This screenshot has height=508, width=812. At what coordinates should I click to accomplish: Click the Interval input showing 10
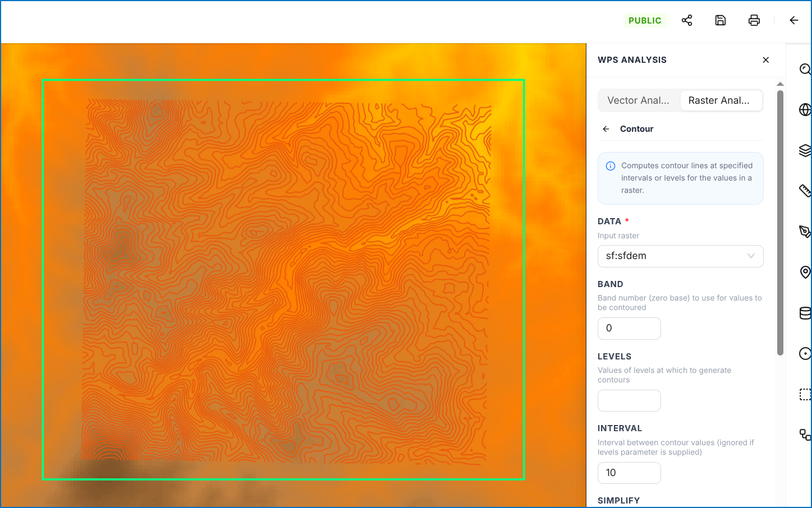coord(629,473)
